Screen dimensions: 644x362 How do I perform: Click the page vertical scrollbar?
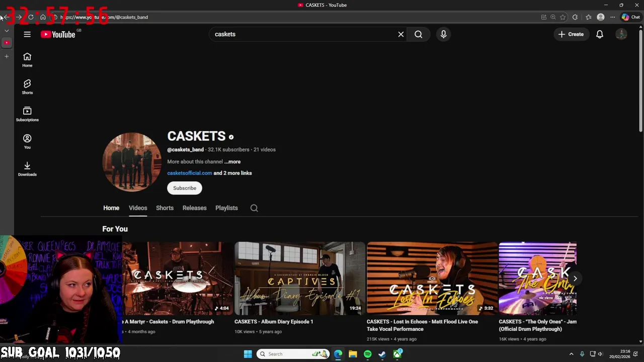coord(640,80)
